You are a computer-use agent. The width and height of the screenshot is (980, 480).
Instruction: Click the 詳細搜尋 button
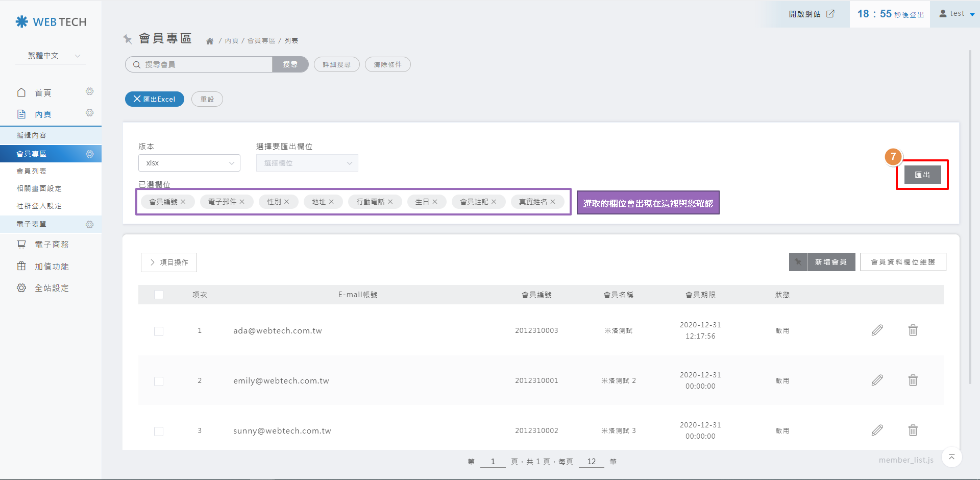click(336, 64)
